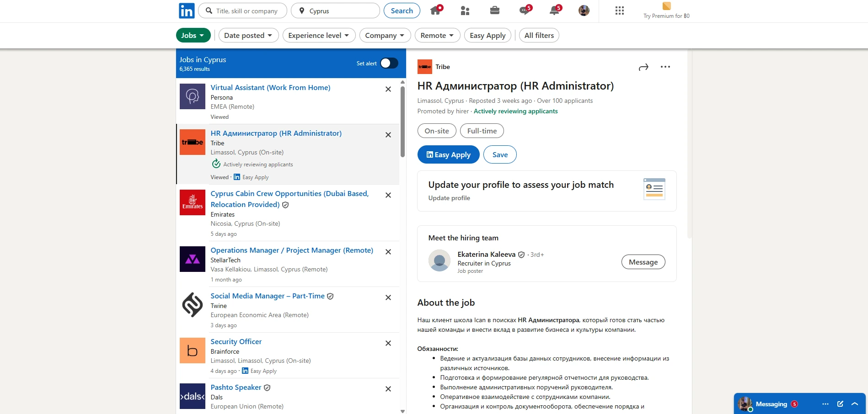868x414 pixels.
Task: Open the Company filter dropdown
Action: click(x=385, y=36)
